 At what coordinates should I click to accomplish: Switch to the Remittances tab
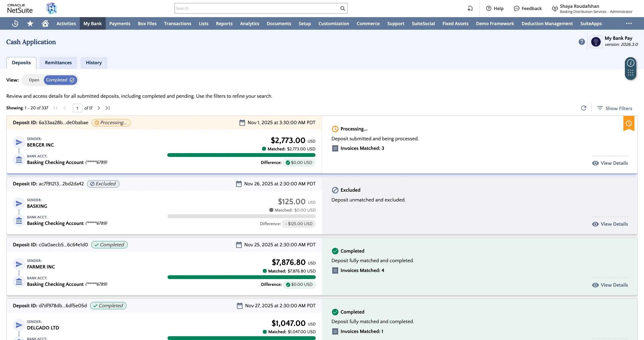click(58, 63)
